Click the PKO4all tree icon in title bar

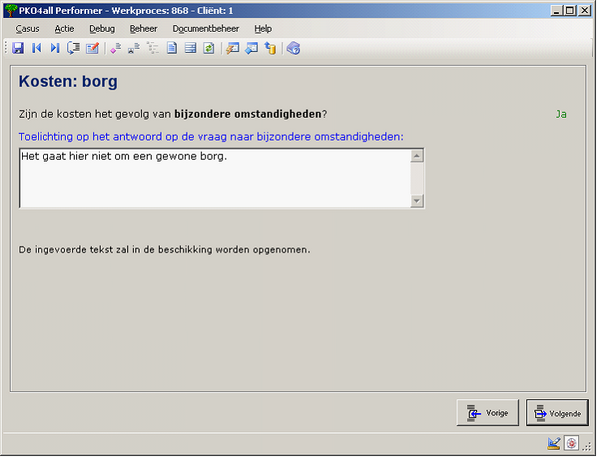(x=11, y=10)
